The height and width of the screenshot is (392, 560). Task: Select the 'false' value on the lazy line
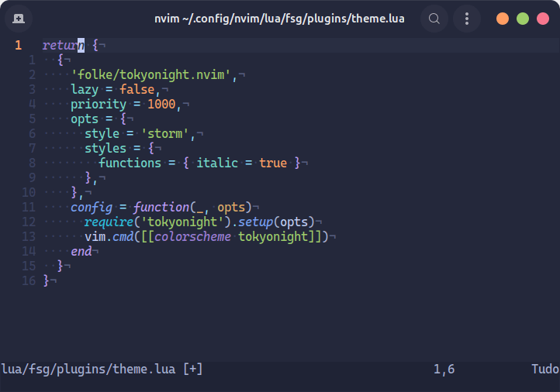click(137, 90)
